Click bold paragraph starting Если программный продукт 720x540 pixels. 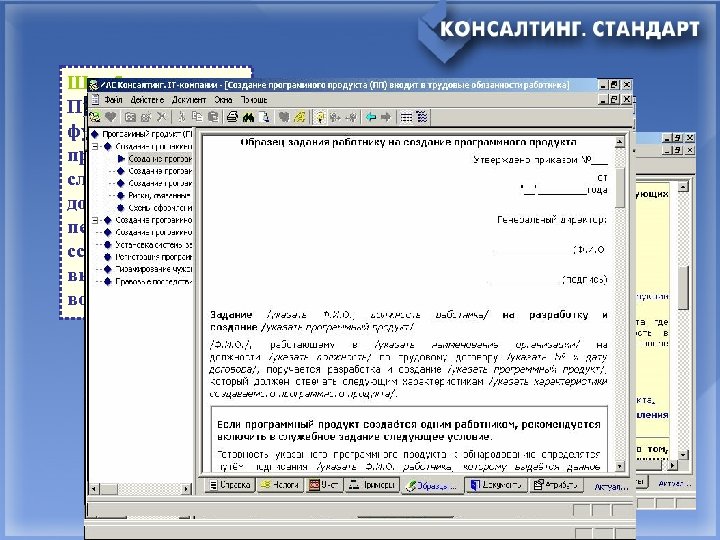point(408,430)
